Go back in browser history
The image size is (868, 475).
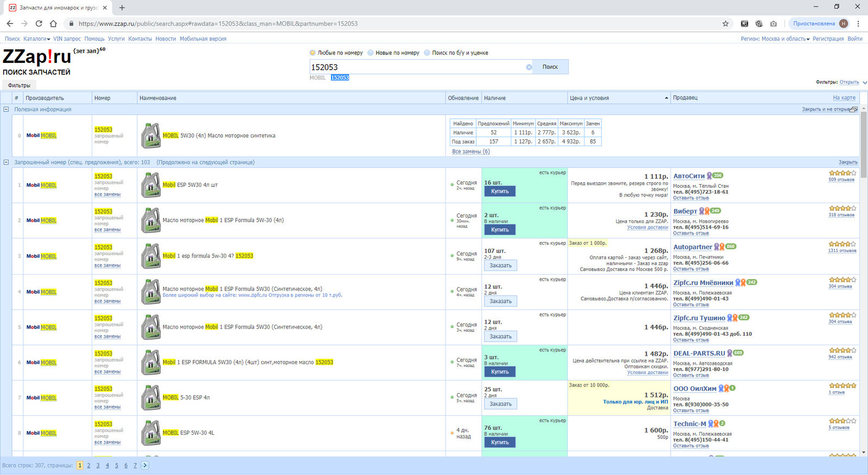pos(10,23)
